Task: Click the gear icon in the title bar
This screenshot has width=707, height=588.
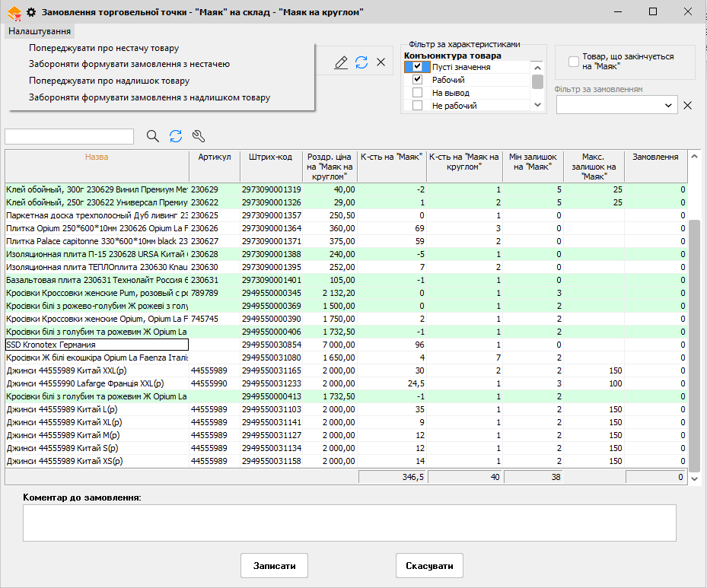Action: (x=31, y=12)
